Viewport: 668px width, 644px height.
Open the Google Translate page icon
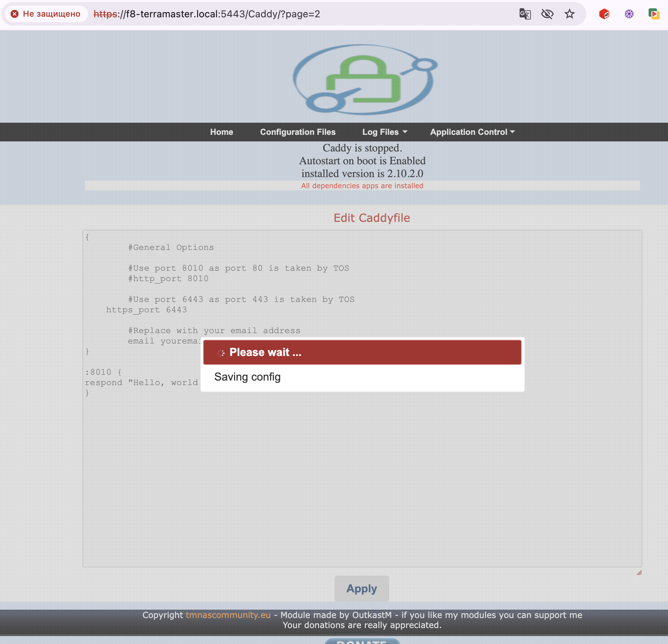(x=525, y=14)
